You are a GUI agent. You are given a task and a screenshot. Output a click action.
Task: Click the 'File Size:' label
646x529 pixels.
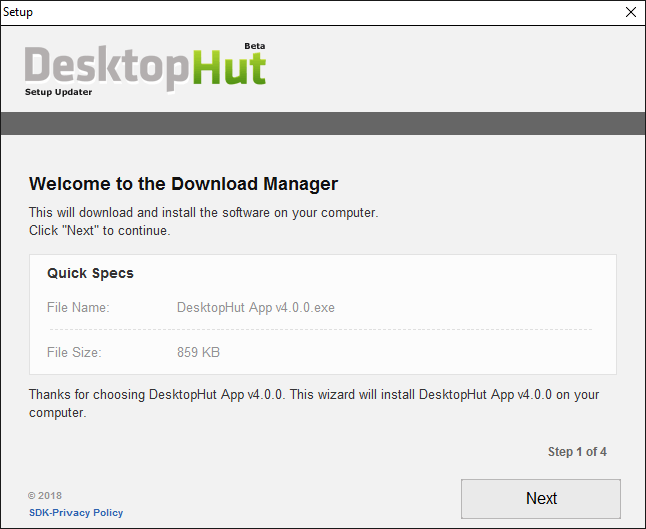pos(74,352)
